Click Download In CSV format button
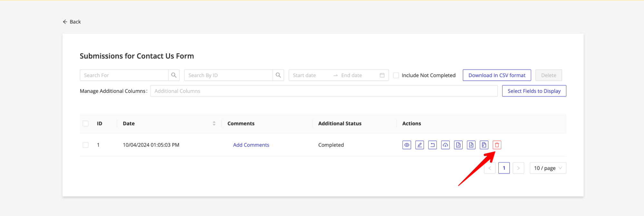644x216 pixels. click(497, 75)
